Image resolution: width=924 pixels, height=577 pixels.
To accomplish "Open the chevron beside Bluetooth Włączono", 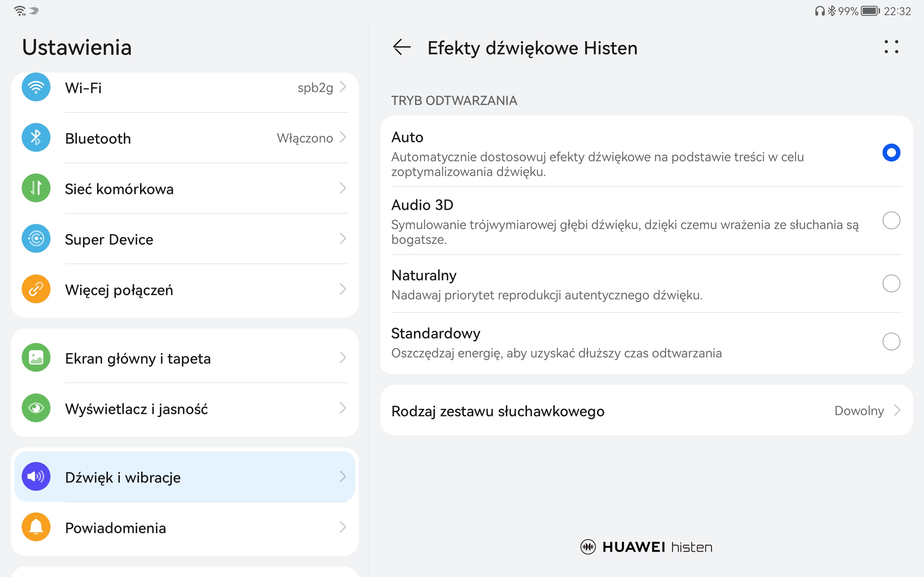I will pyautogui.click(x=343, y=137).
